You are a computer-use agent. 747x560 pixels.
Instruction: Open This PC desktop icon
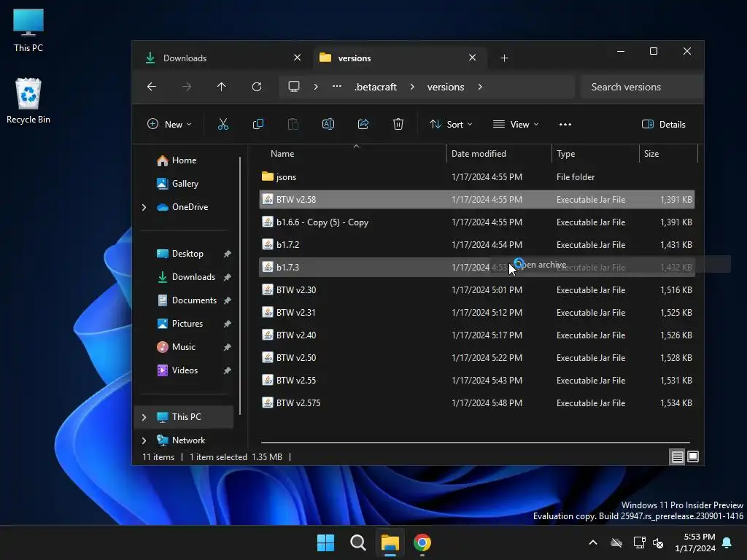[28, 31]
